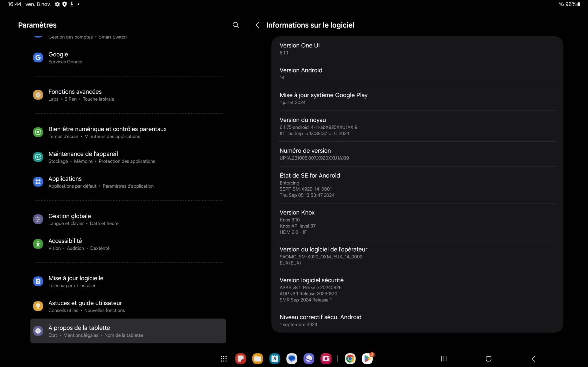Tap the À propos info icon
This screenshot has height=367, width=588.
point(38,331)
